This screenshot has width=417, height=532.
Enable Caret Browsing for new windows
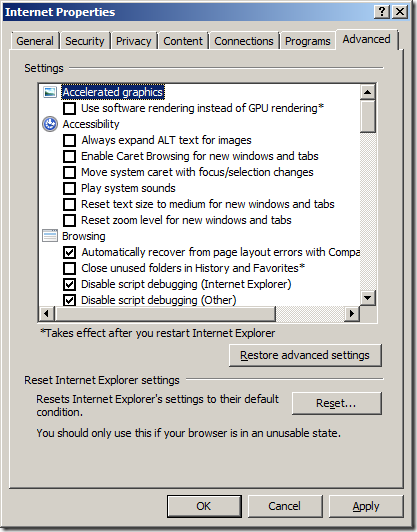click(70, 156)
